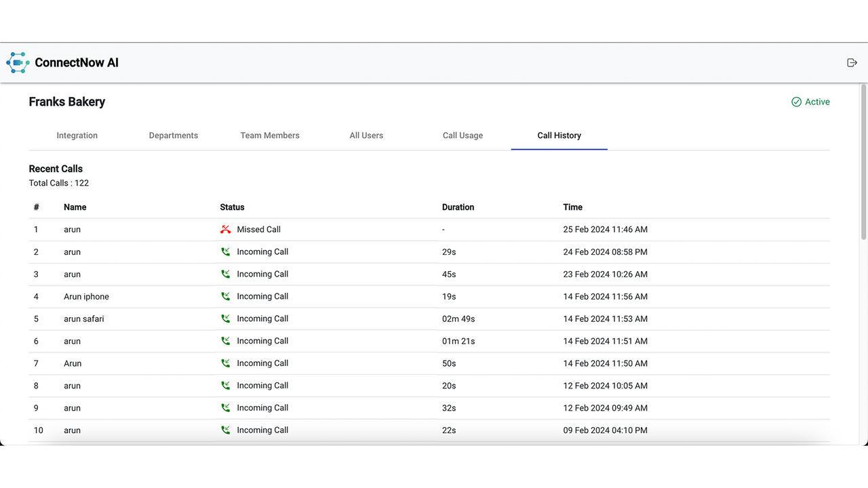Open the Team Members tab

270,136
